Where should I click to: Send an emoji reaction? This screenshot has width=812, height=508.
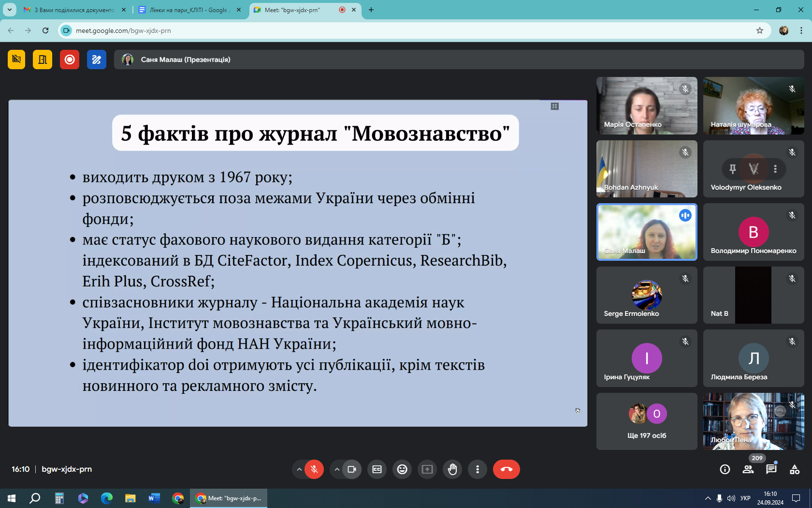tap(402, 469)
